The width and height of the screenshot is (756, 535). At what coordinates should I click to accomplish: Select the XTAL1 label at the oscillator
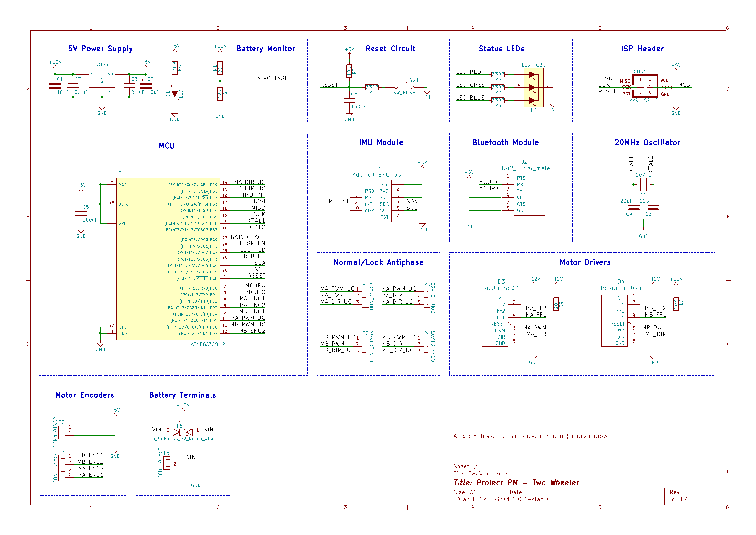click(631, 164)
